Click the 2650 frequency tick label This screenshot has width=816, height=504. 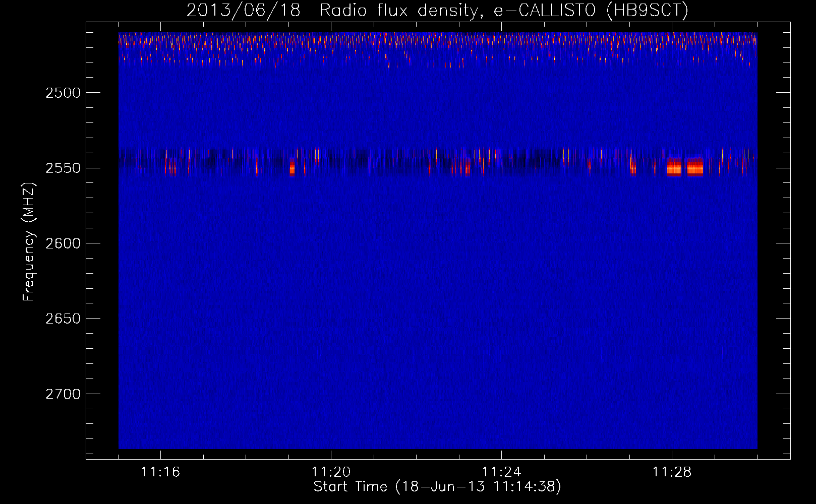[x=63, y=319]
